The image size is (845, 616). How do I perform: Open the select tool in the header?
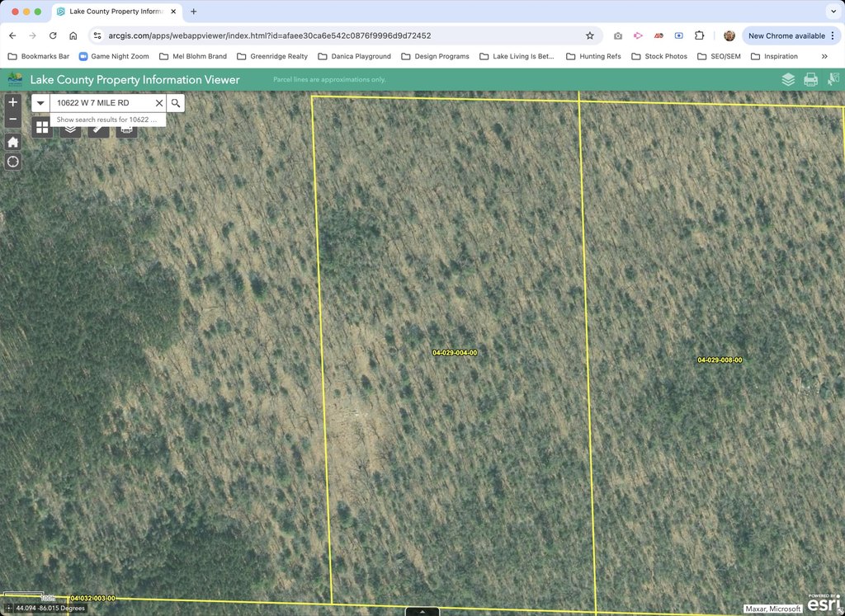[833, 79]
